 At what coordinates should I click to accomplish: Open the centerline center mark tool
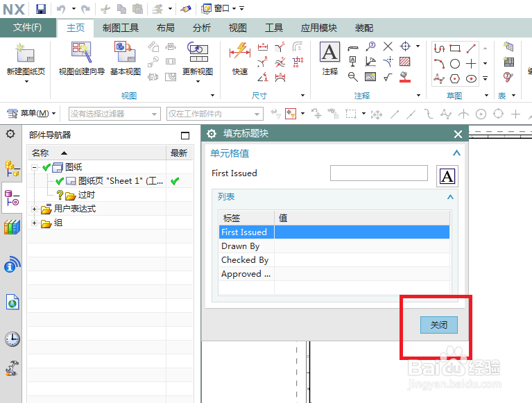[405, 46]
